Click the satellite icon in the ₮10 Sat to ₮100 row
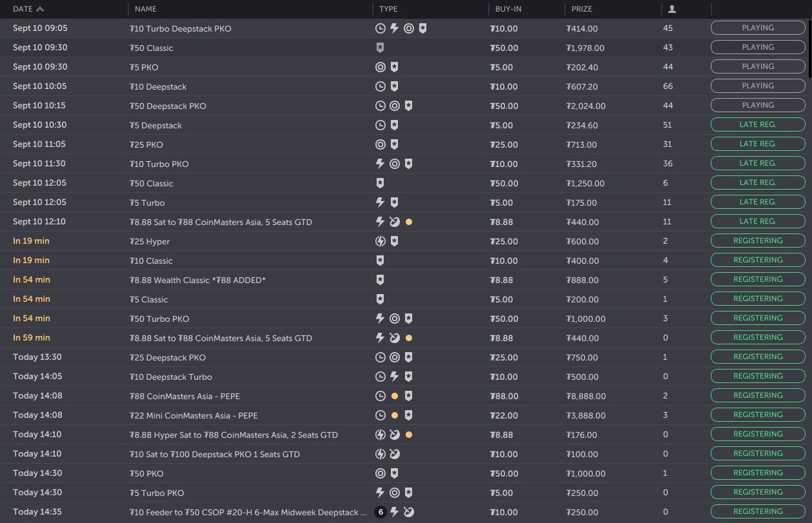 395,454
